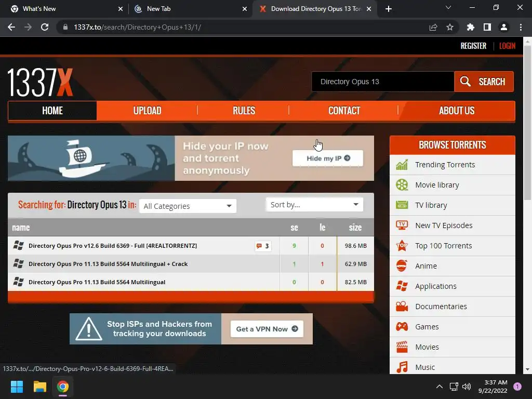Click the app icon beside the 82.5 MB torrent
Screen dimensions: 532x399
tap(18, 282)
